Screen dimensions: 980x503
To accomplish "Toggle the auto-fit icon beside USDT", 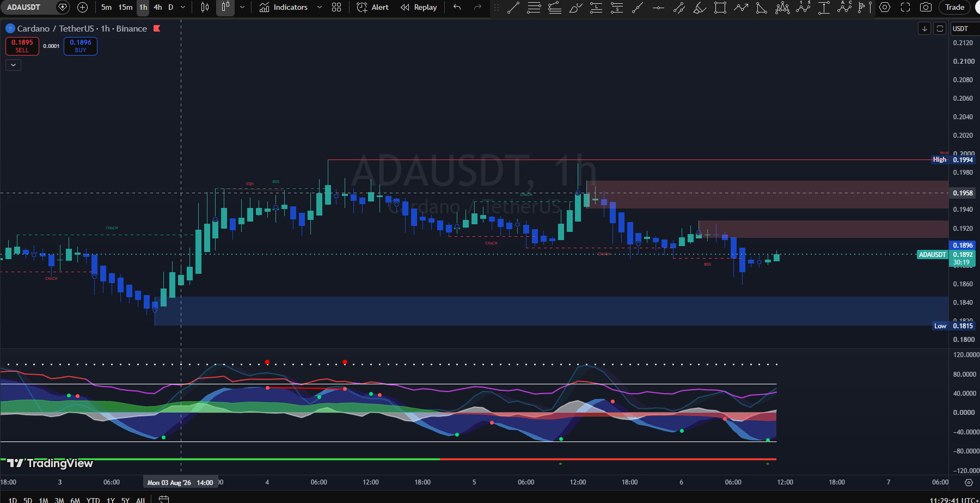I will click(x=940, y=28).
